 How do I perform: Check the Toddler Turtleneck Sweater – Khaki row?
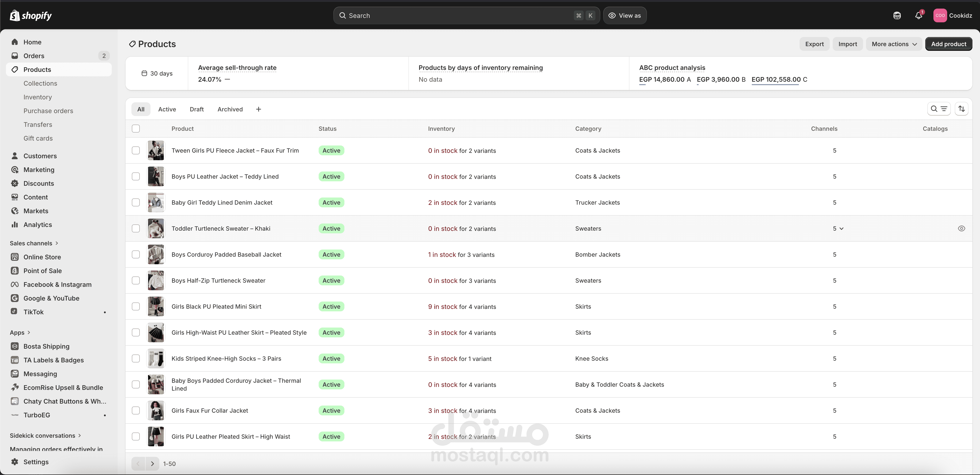[x=136, y=228]
